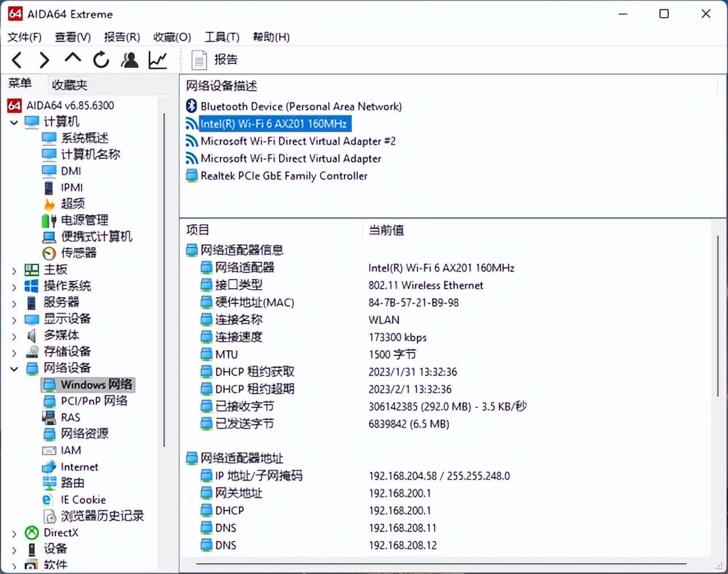Select the 软件 tree node

[46, 565]
